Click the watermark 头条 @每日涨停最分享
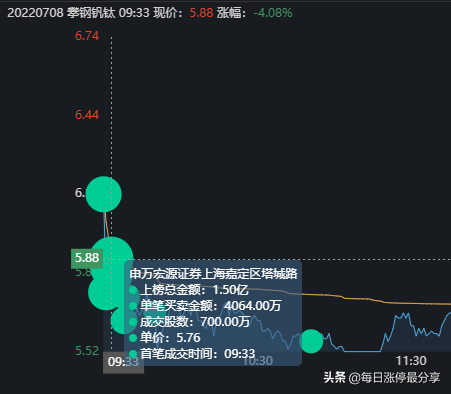The height and width of the screenshot is (394, 451). click(x=382, y=378)
